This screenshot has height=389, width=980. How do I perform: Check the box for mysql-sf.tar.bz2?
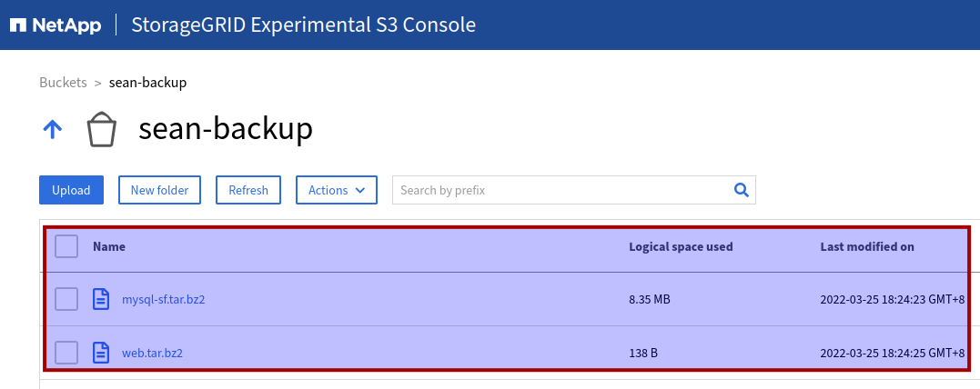click(66, 299)
